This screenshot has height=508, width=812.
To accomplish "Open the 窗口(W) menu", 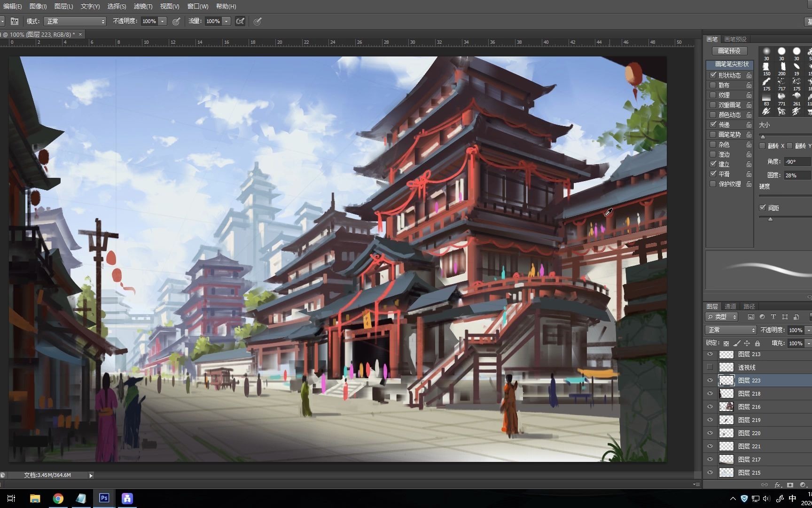I will (x=198, y=6).
